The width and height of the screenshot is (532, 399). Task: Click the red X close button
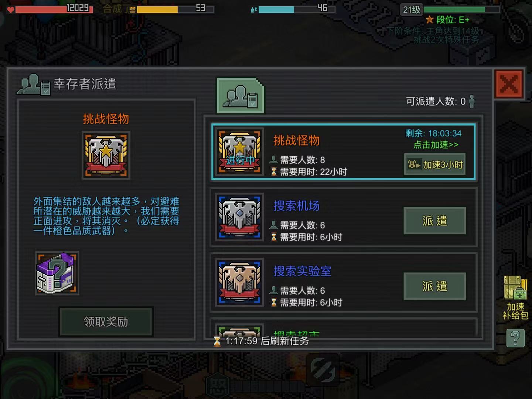509,84
